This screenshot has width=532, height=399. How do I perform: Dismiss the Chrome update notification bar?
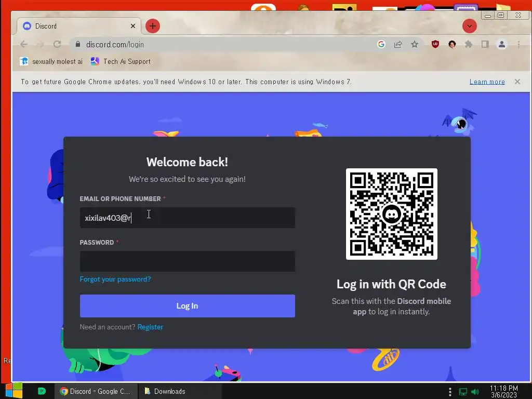click(x=517, y=82)
